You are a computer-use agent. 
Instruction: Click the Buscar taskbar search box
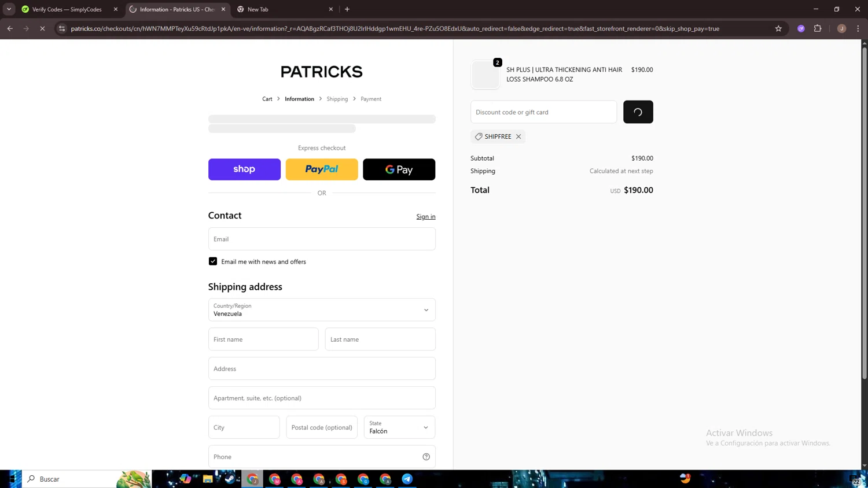[87, 479]
